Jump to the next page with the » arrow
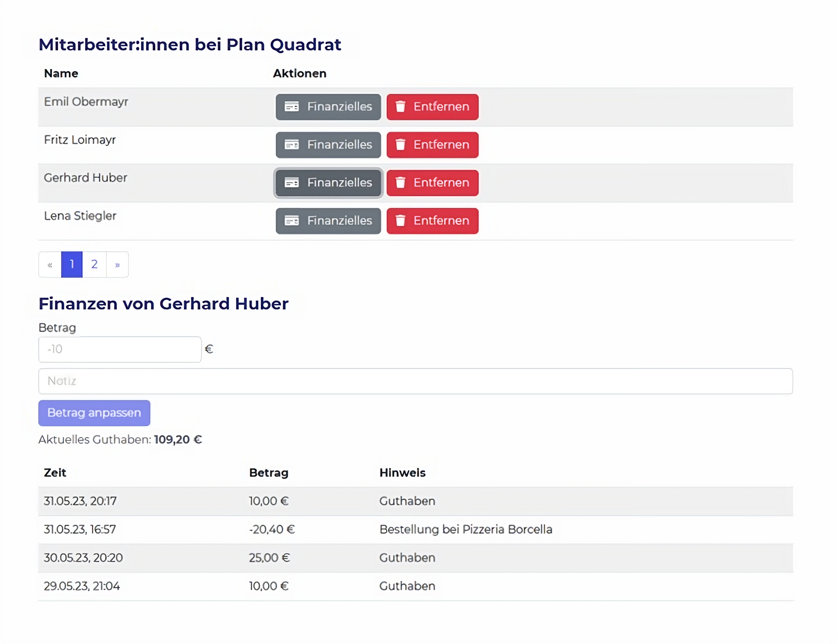The width and height of the screenshot is (837, 644). [117, 264]
